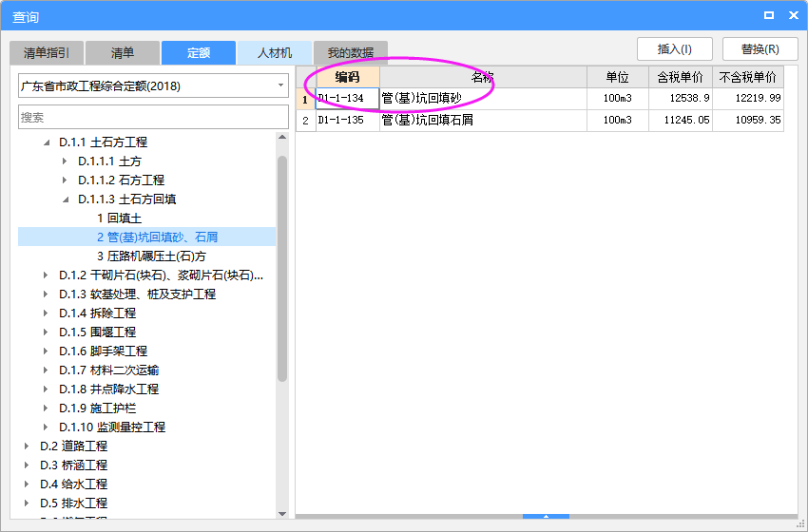
Task: Click tax-free price cell 10959.35
Action: tap(748, 121)
